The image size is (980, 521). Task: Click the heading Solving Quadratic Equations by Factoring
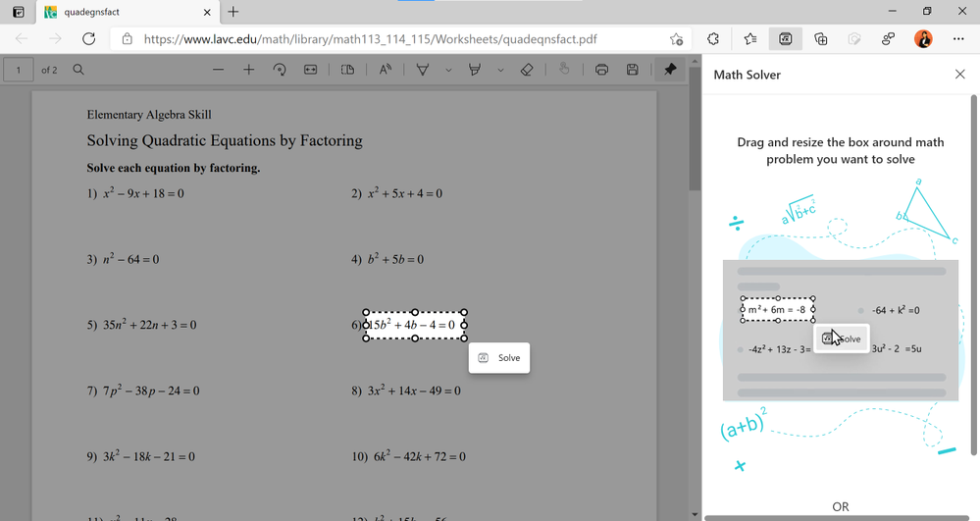pyautogui.click(x=225, y=140)
